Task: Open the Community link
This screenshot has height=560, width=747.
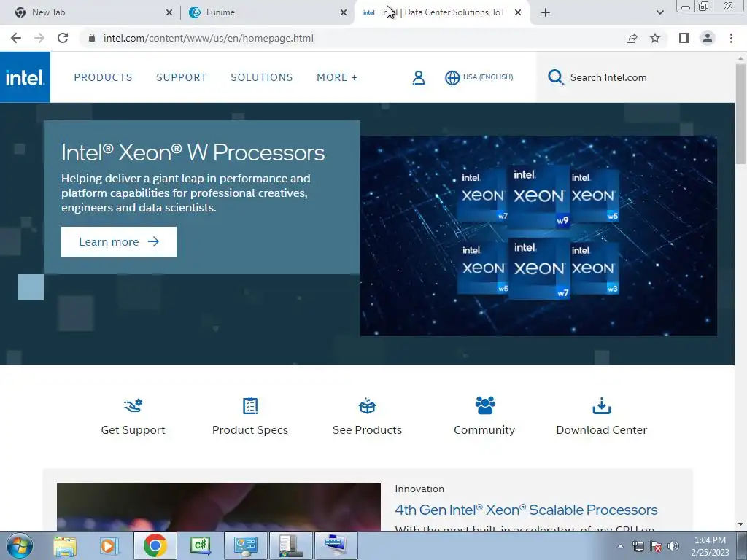Action: (x=484, y=430)
